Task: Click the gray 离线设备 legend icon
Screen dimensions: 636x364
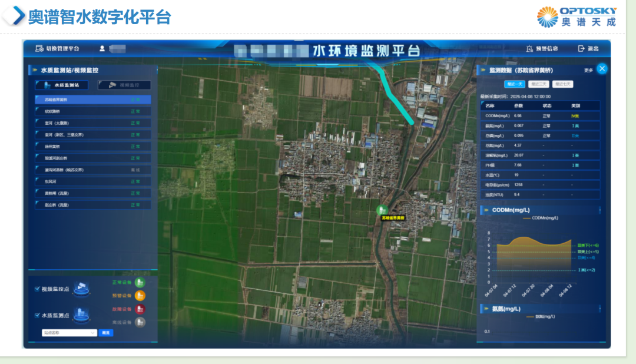Action: [140, 322]
